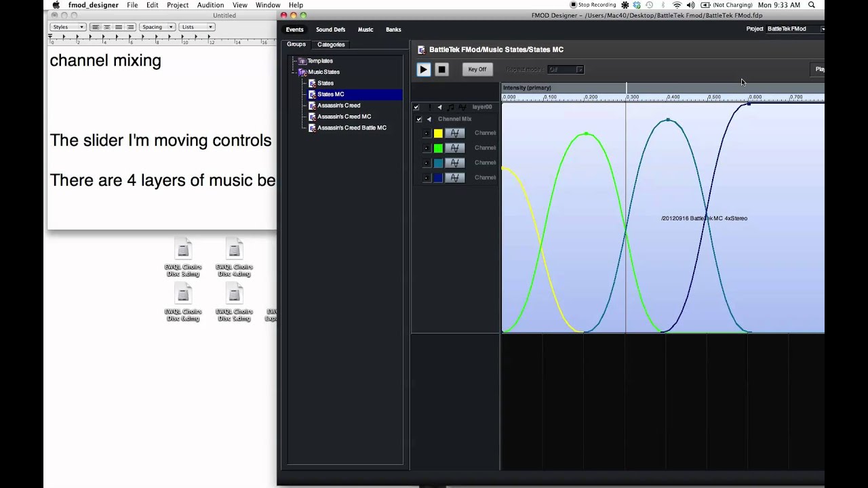Open the Project menu
Screen dimensions: 868x488
click(178, 5)
